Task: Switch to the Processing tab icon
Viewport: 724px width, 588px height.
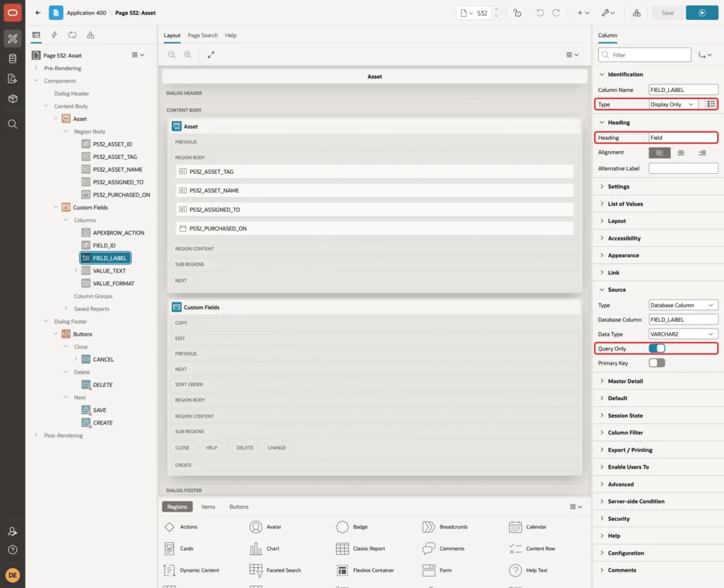Action: 73,35
